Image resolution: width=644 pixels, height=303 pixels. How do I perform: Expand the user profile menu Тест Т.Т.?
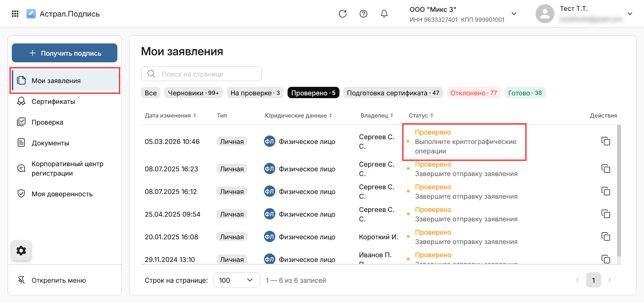(629, 14)
